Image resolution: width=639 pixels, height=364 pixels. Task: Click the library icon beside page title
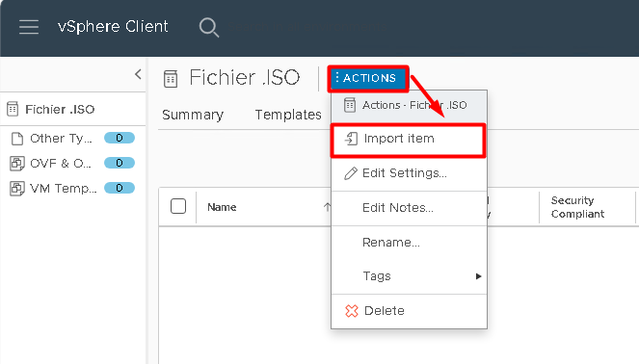171,79
